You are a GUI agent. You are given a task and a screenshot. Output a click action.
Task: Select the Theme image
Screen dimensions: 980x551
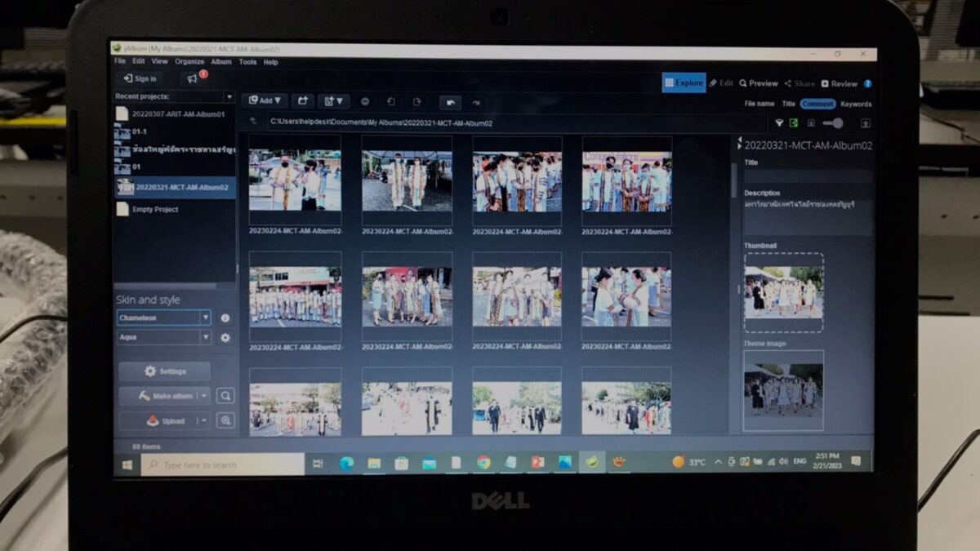pyautogui.click(x=783, y=390)
